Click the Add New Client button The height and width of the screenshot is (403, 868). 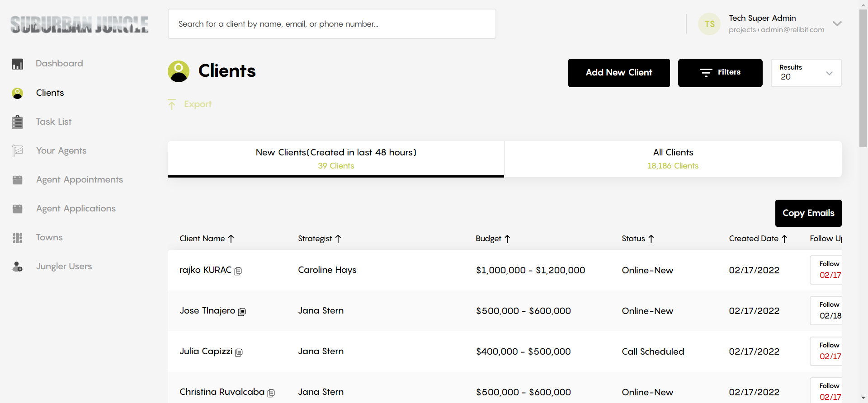(x=619, y=73)
